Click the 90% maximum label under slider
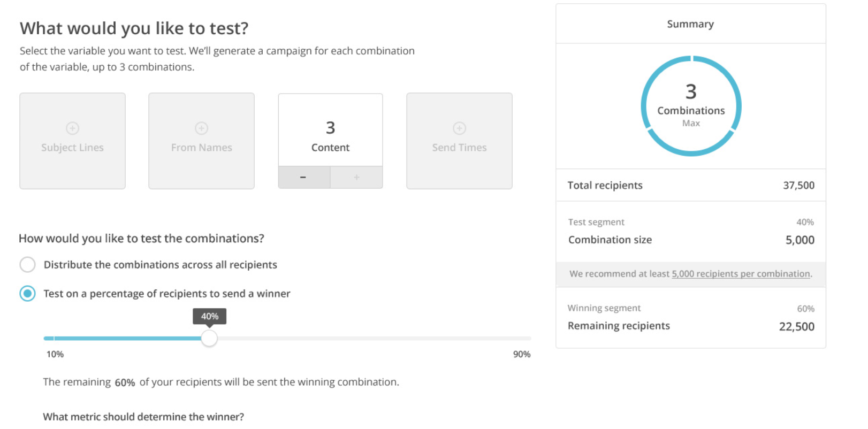Screen dimensions: 868x429 click(x=522, y=354)
